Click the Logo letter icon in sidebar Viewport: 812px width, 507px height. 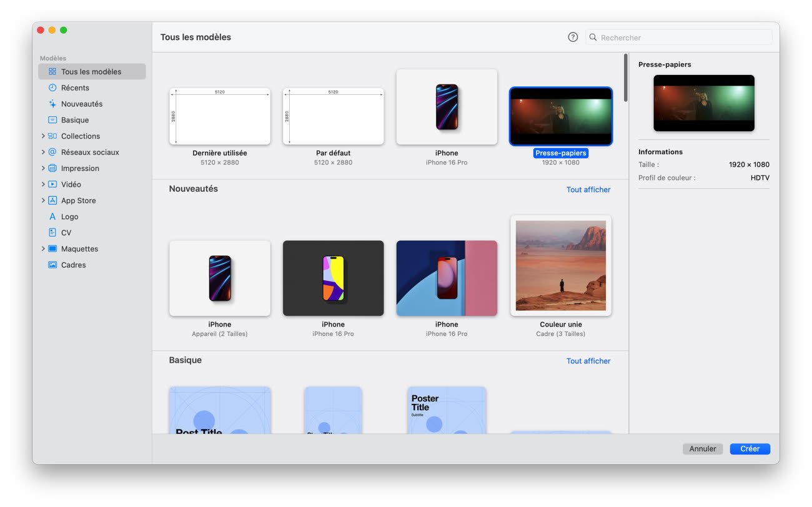click(52, 217)
